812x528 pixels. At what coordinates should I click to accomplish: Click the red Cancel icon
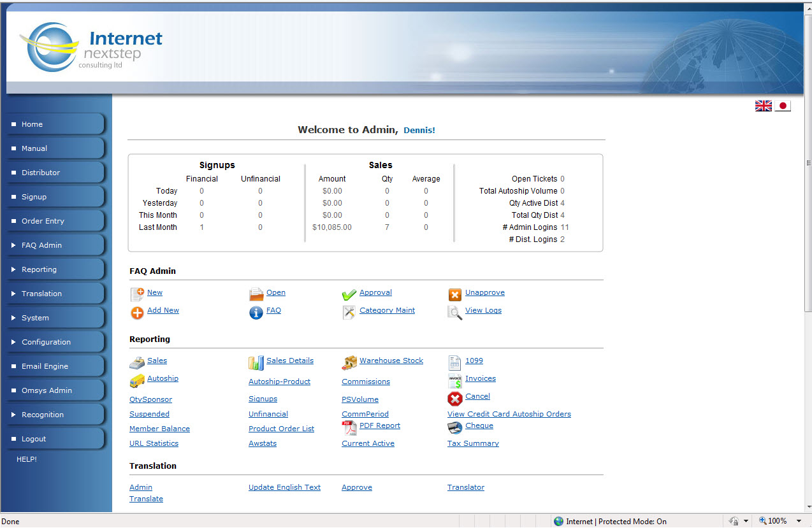[454, 399]
